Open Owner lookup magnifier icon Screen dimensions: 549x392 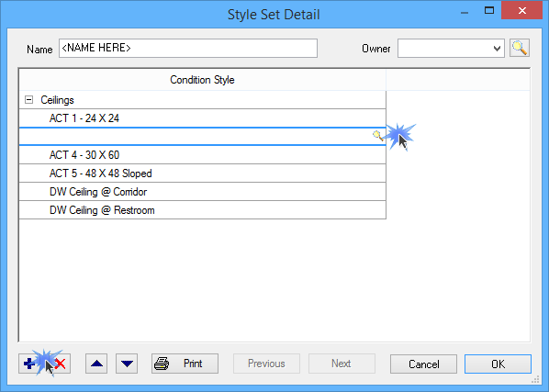coord(520,48)
